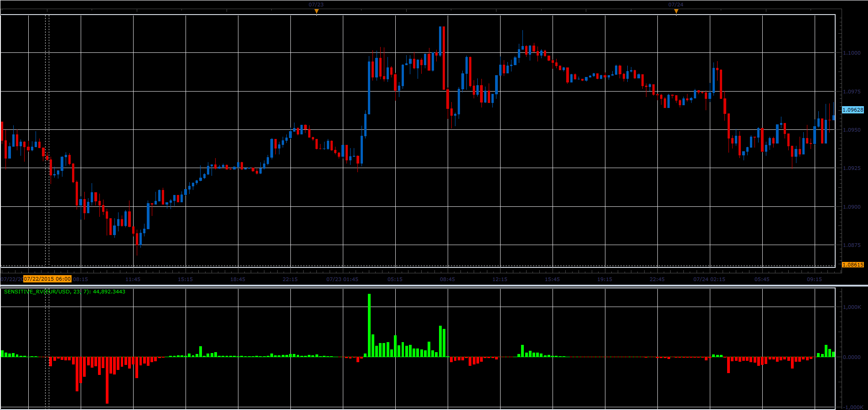Image resolution: width=868 pixels, height=410 pixels.
Task: Click the orange 1.08615 crosshair price tag
Action: point(852,265)
